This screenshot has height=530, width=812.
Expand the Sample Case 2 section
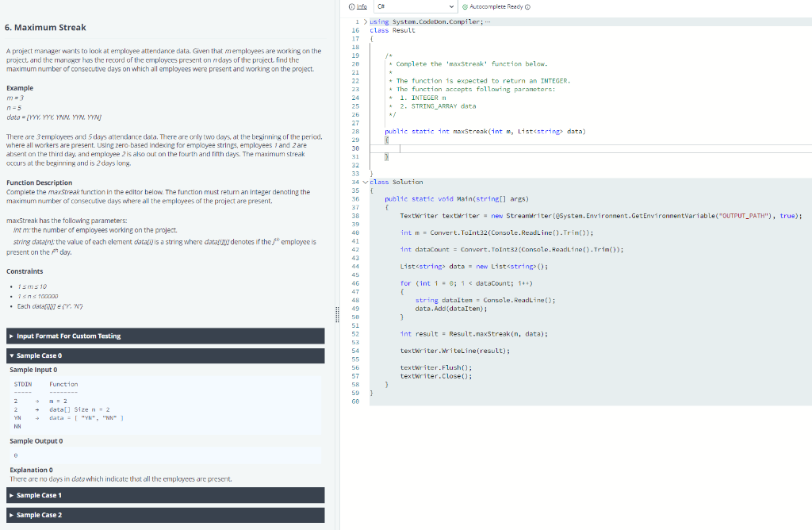point(166,515)
